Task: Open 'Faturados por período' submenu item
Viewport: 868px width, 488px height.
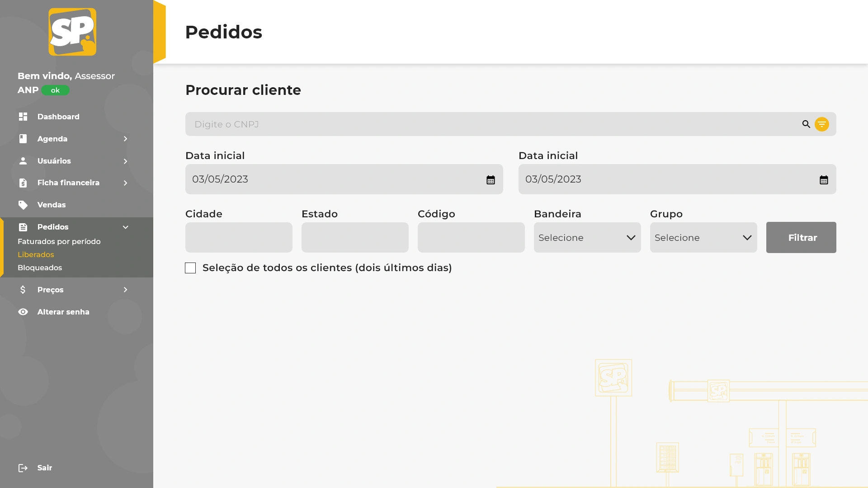Action: coord(59,242)
